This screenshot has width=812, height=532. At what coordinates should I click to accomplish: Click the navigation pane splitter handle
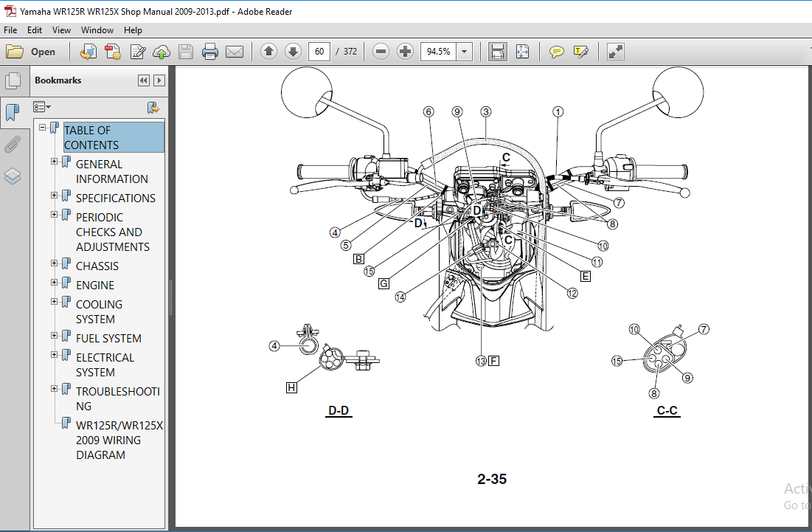(x=171, y=297)
